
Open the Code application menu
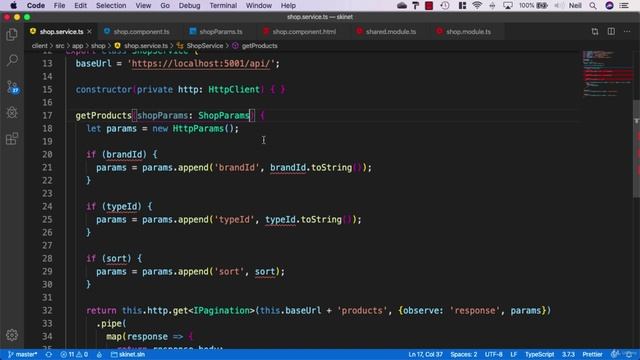[36, 5]
